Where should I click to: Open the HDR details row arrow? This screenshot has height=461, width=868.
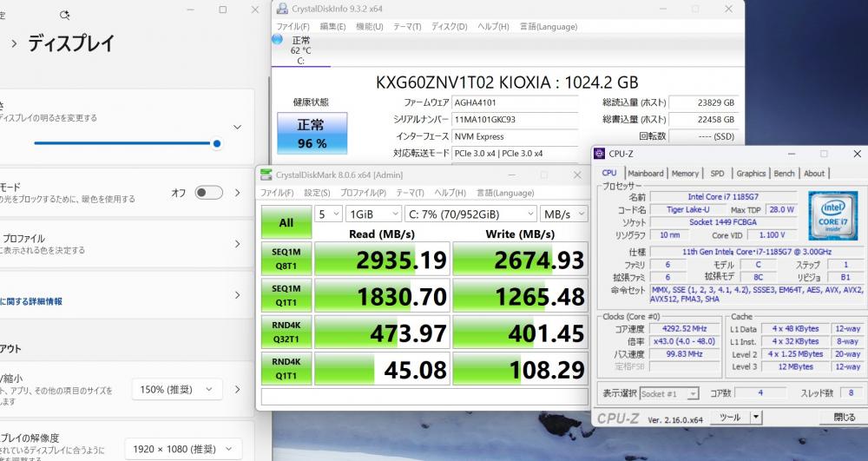(238, 295)
